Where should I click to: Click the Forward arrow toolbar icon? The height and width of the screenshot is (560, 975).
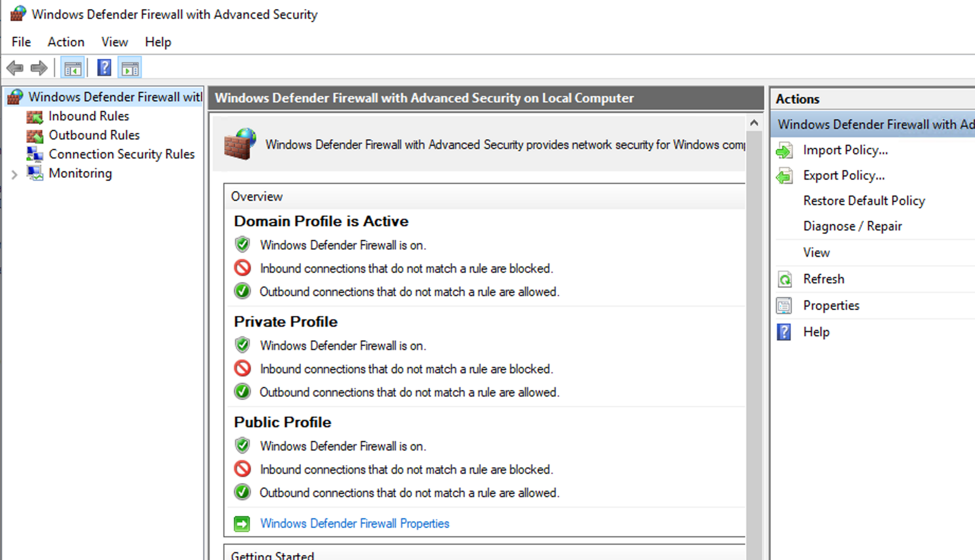point(38,68)
